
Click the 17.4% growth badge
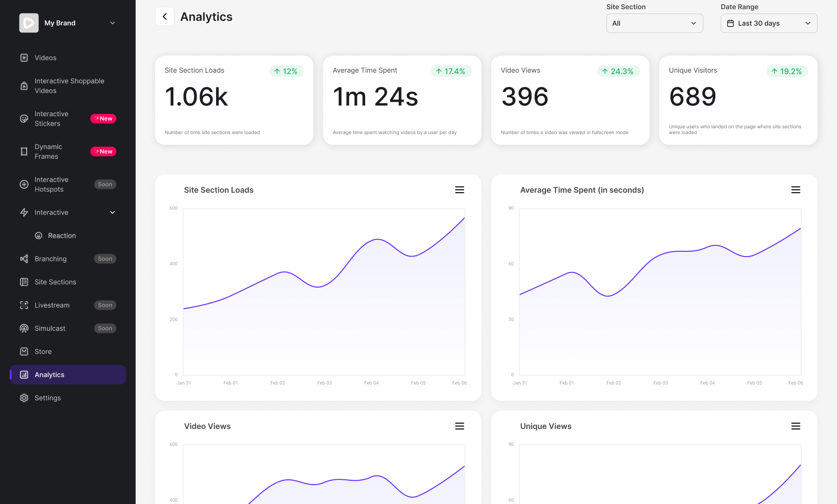coord(451,71)
